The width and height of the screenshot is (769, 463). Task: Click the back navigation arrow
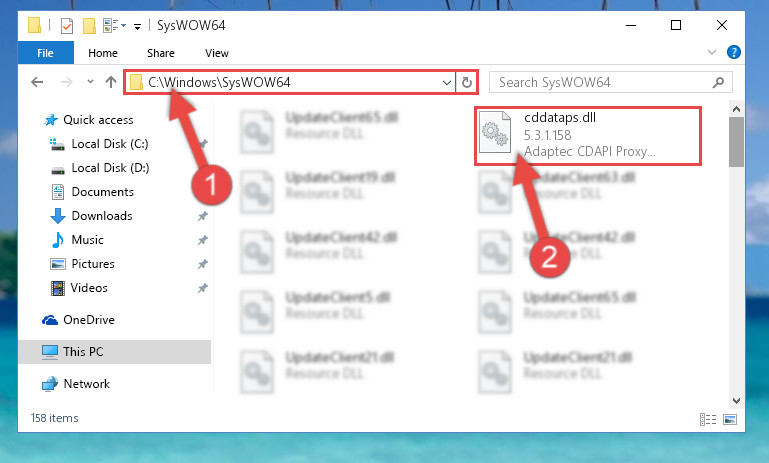click(x=37, y=82)
